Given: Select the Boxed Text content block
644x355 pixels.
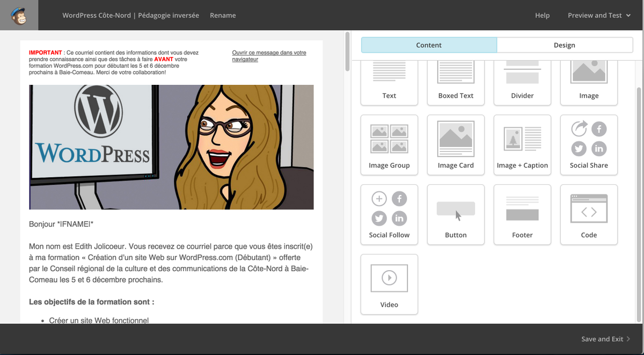Looking at the screenshot, I should pyautogui.click(x=456, y=83).
